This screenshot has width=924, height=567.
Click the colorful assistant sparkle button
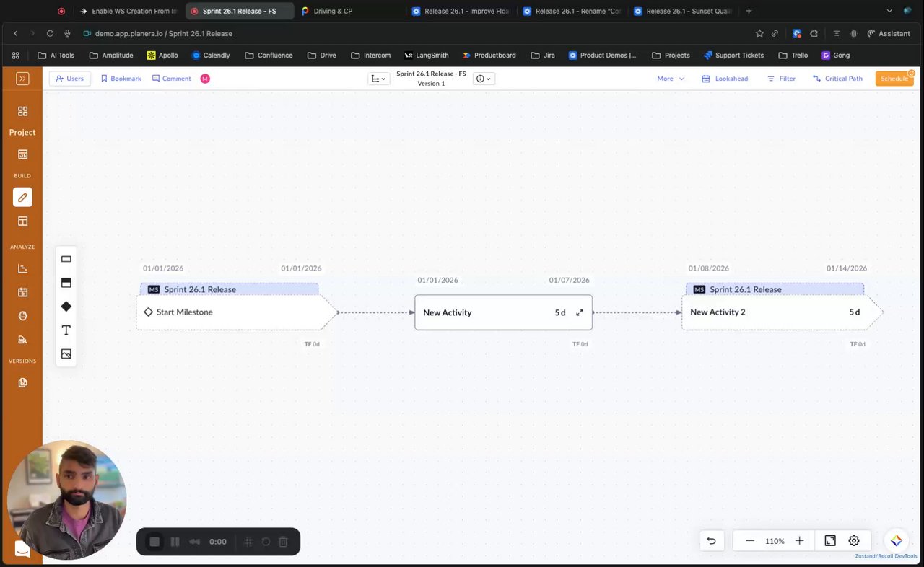point(896,540)
